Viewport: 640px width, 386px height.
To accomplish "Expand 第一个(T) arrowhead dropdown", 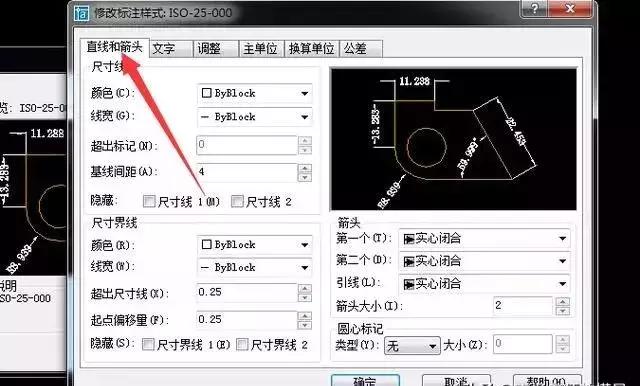I will [x=484, y=238].
